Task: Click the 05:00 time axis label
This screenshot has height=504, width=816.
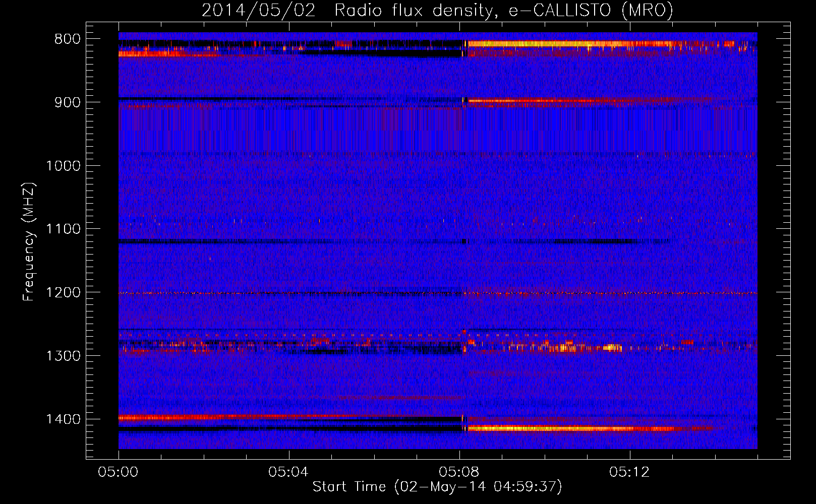Action: (x=119, y=472)
